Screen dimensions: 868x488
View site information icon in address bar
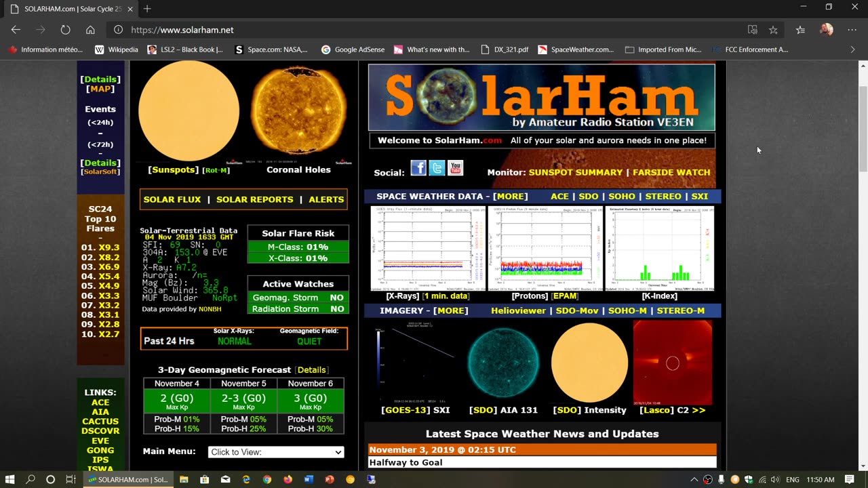(x=118, y=30)
